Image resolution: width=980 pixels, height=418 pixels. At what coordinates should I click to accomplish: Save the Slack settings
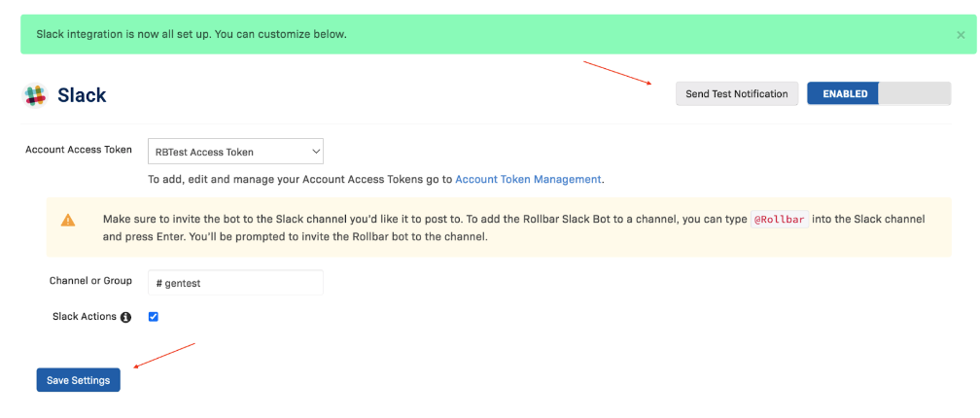click(78, 380)
